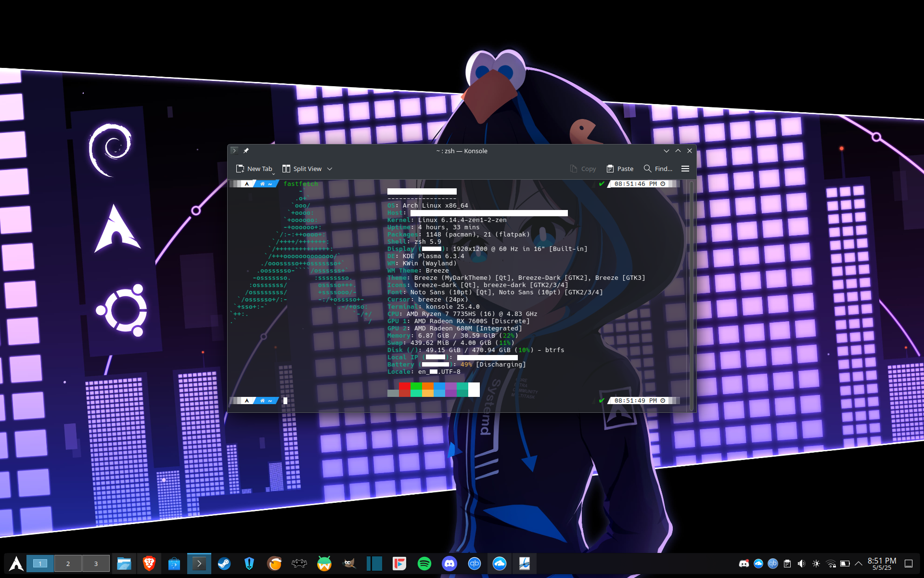Launch Steam from the panel

tap(224, 564)
